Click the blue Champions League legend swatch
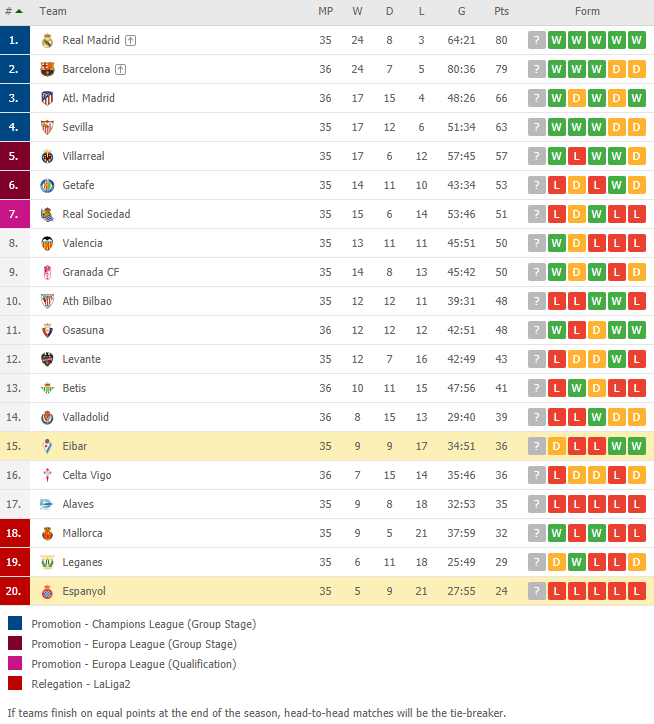654x724 pixels. [x=15, y=623]
